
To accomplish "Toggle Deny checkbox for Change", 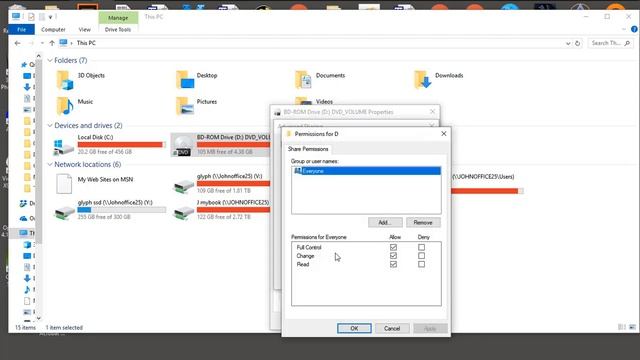I will [421, 256].
